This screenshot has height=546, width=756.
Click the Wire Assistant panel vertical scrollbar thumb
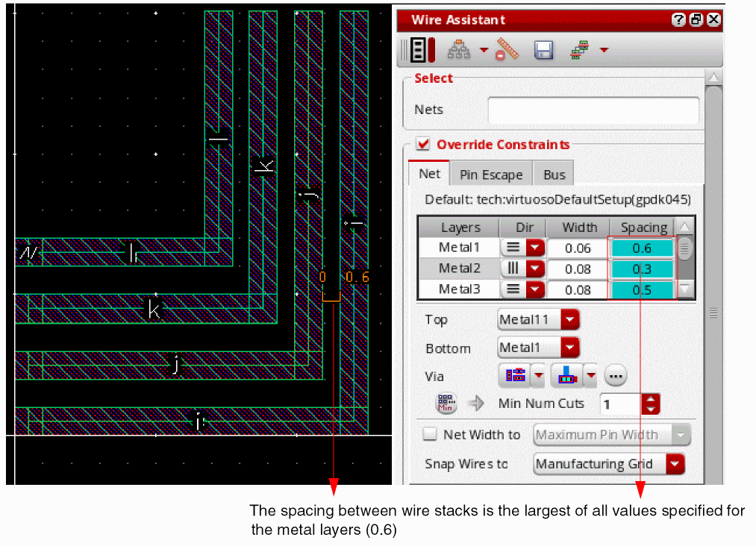(713, 284)
